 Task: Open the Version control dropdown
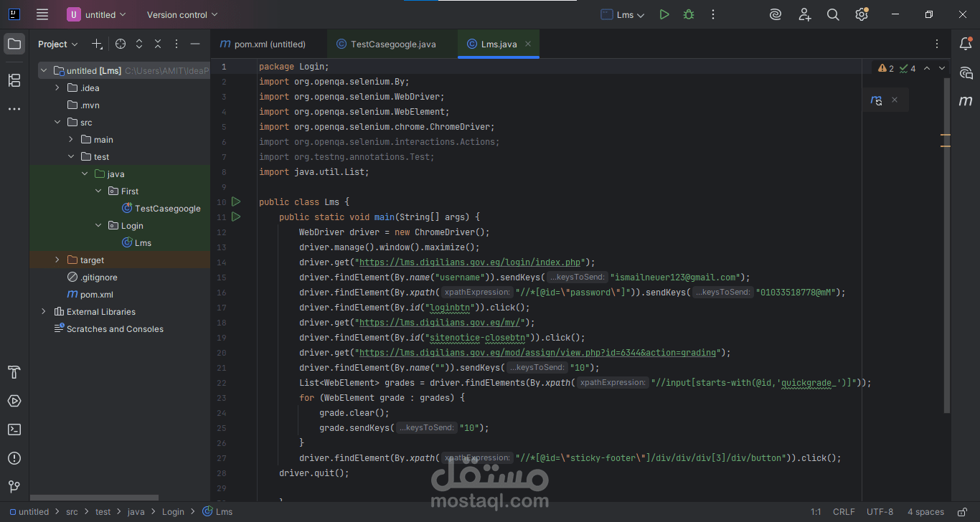click(182, 14)
